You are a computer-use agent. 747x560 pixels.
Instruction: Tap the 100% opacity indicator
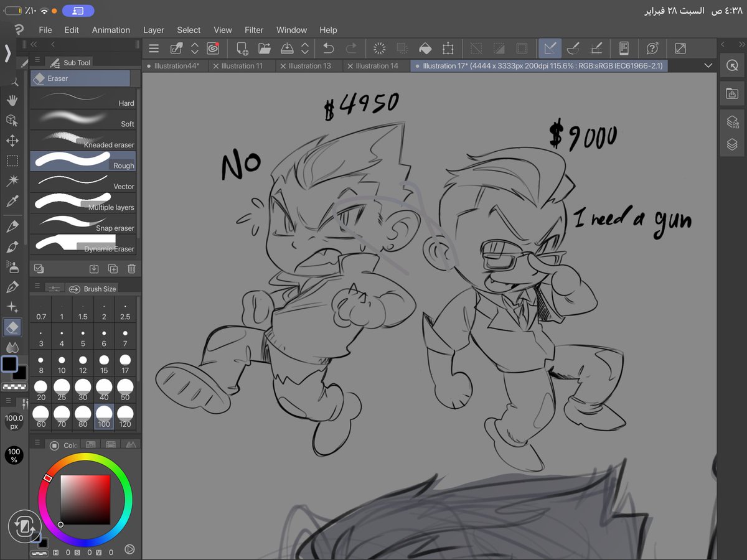(14, 455)
